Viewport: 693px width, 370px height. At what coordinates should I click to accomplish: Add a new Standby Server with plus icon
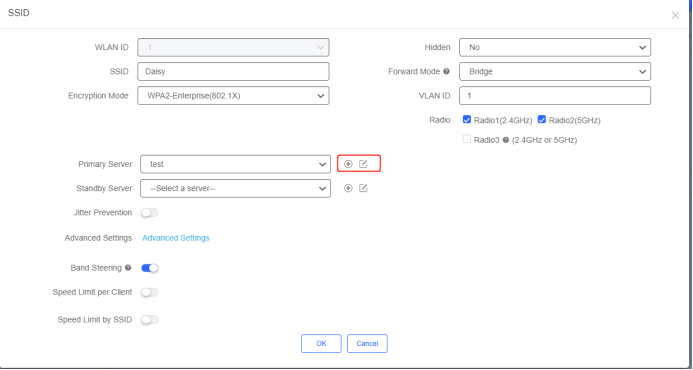pyautogui.click(x=348, y=188)
